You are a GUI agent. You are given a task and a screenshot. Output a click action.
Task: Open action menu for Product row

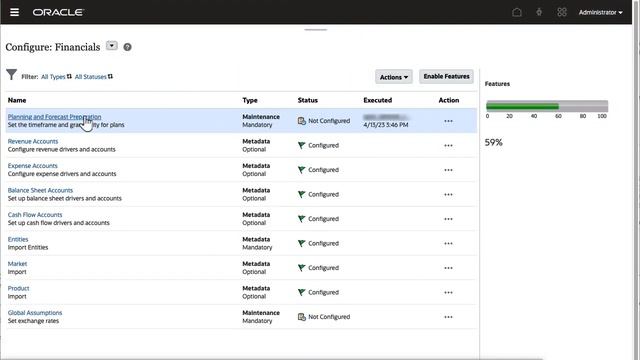[448, 292]
